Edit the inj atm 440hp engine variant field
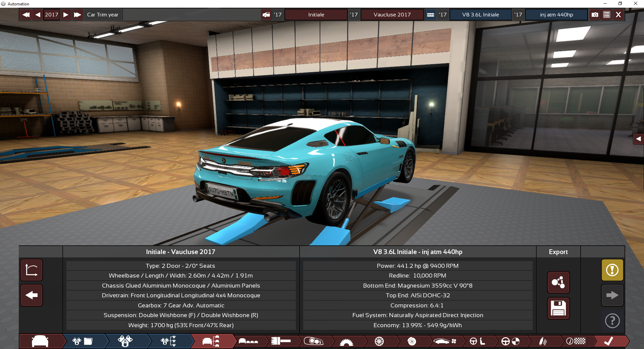644x349 pixels. point(556,15)
